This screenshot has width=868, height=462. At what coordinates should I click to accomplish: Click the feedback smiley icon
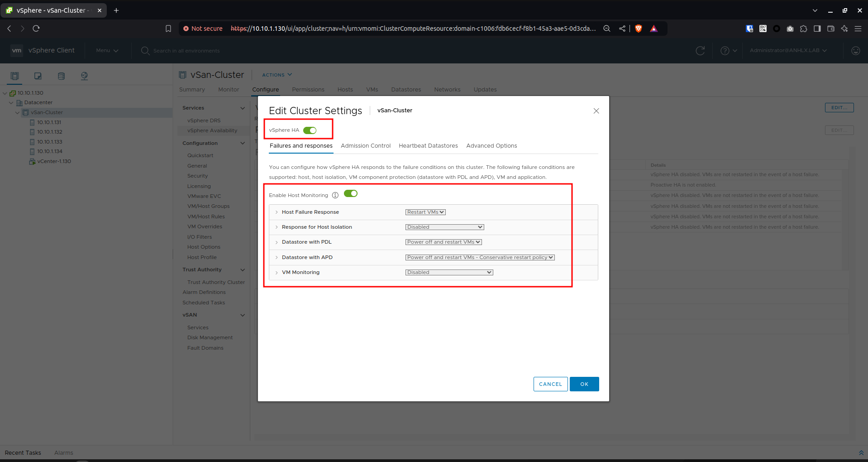[855, 51]
